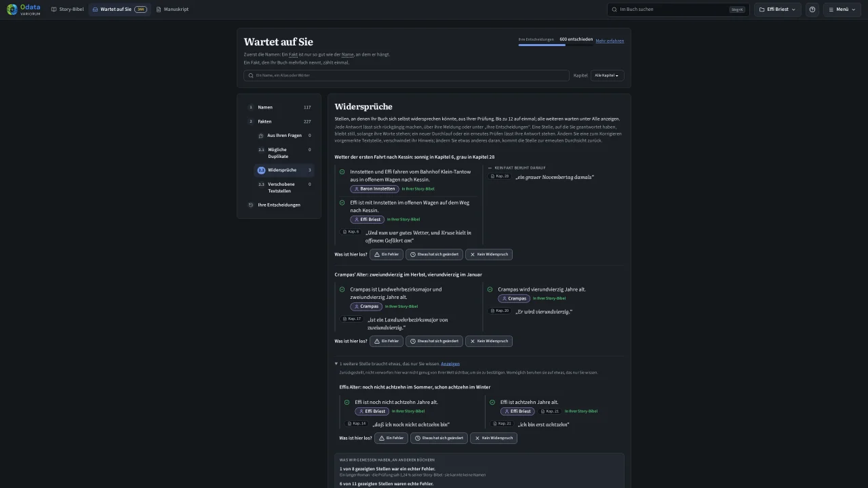Mark the Crampas' Alter contradiction as Ein Fehler
The width and height of the screenshot is (868, 488).
[387, 341]
